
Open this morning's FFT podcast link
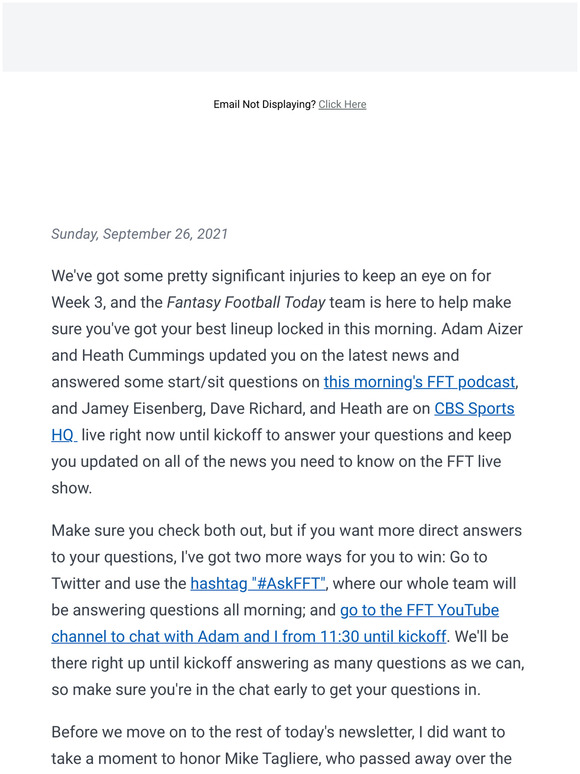click(420, 382)
